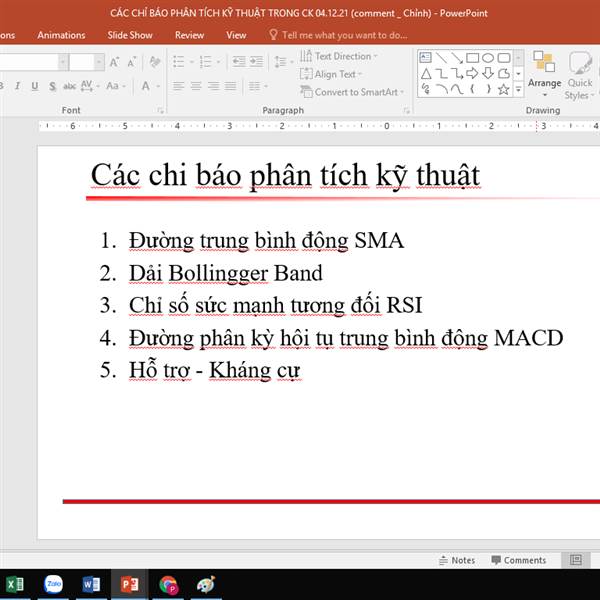This screenshot has height=600, width=600.
Task: Open the Paragraph dialog launcher
Action: coord(406,111)
